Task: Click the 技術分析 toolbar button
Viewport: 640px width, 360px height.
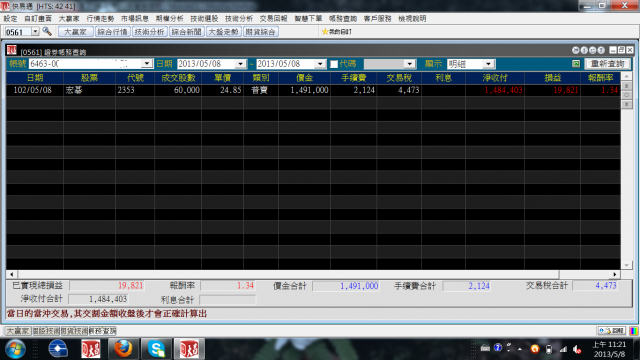Action: 149,31
